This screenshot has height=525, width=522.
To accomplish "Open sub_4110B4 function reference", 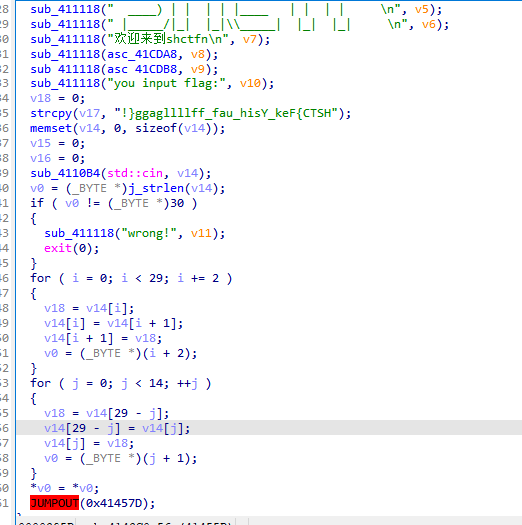I will (x=65, y=173).
